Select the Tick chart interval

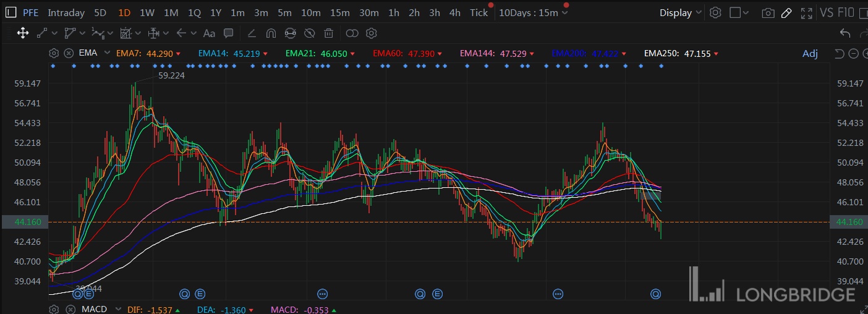[479, 12]
